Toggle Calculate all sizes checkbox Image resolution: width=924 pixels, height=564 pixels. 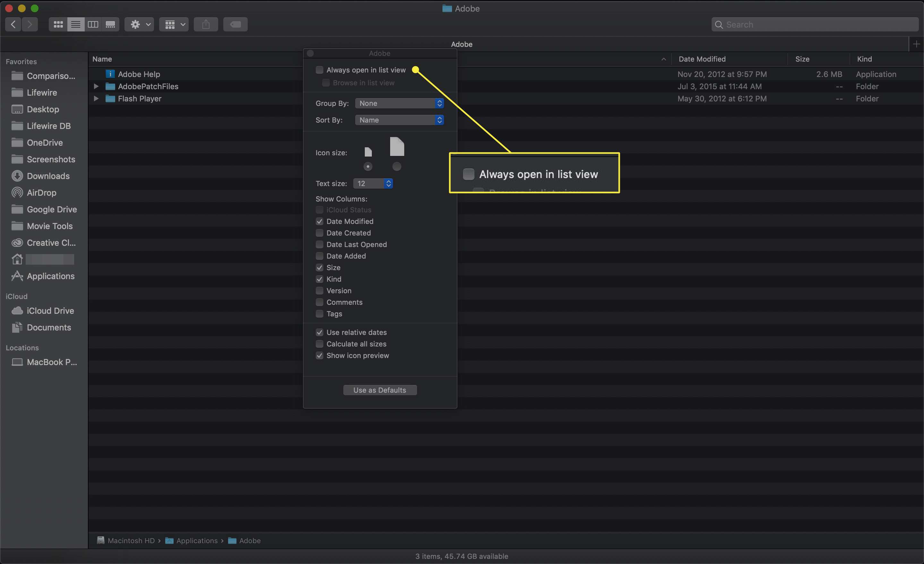pos(319,344)
